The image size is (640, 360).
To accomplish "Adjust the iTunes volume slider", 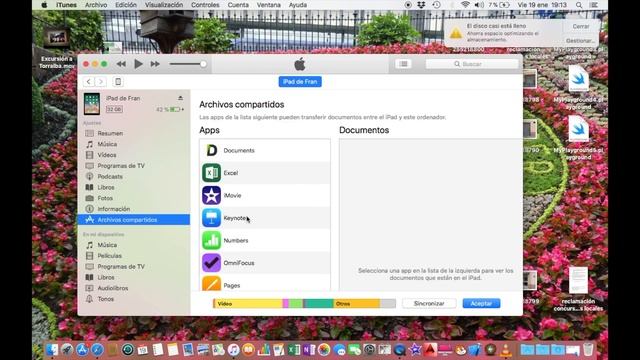I will [188, 64].
